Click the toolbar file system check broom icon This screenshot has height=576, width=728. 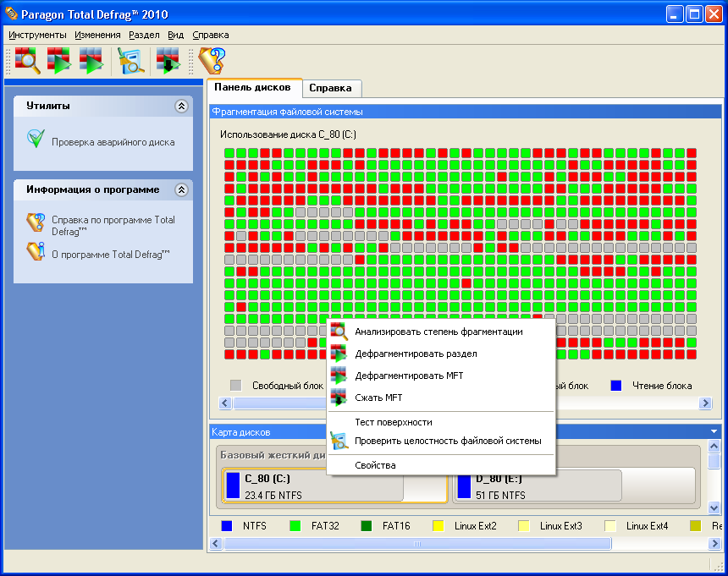[x=131, y=61]
